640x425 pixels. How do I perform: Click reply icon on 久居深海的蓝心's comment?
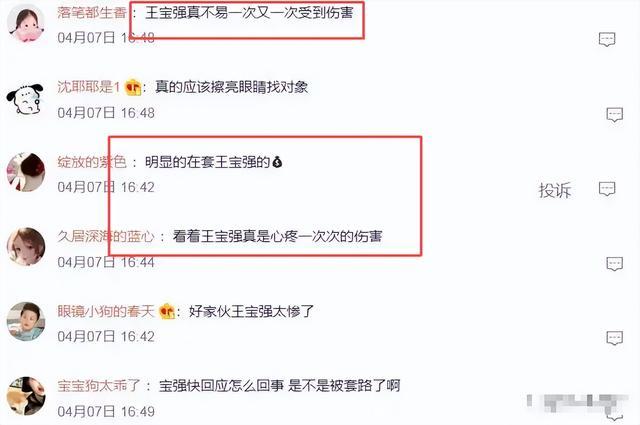[x=614, y=264]
